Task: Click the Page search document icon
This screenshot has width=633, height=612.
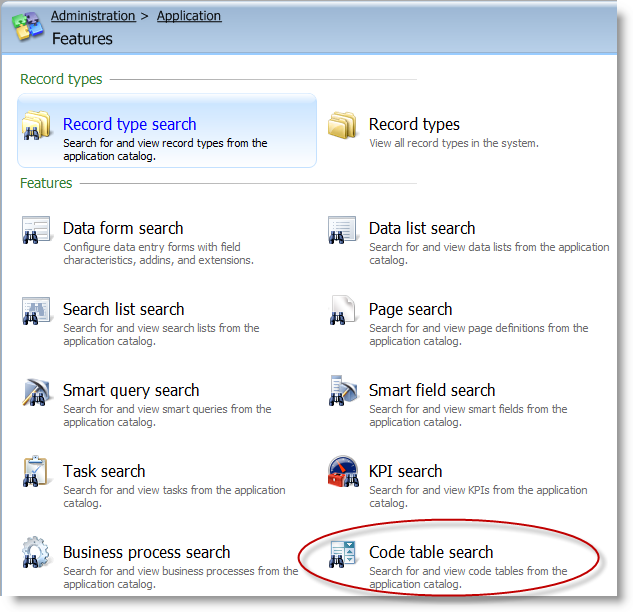Action: click(x=342, y=310)
